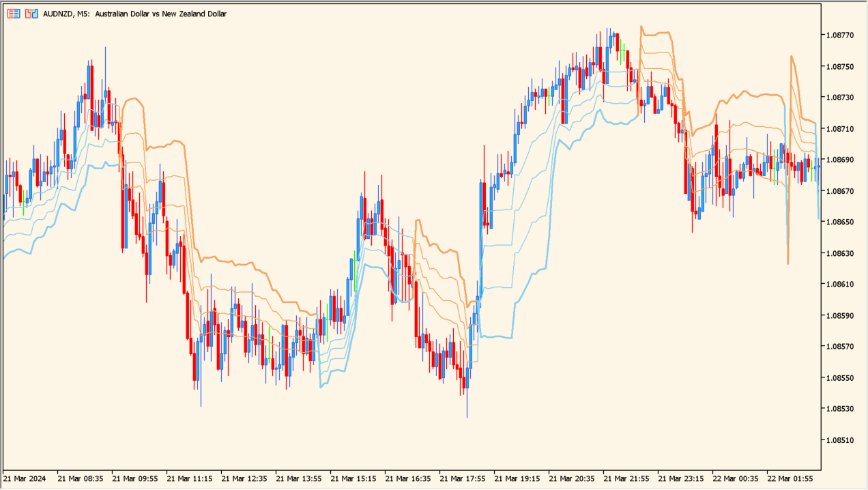Click the 21 Mar 12:35 timestamp label
Screen dimensions: 868x490
pyautogui.click(x=246, y=479)
